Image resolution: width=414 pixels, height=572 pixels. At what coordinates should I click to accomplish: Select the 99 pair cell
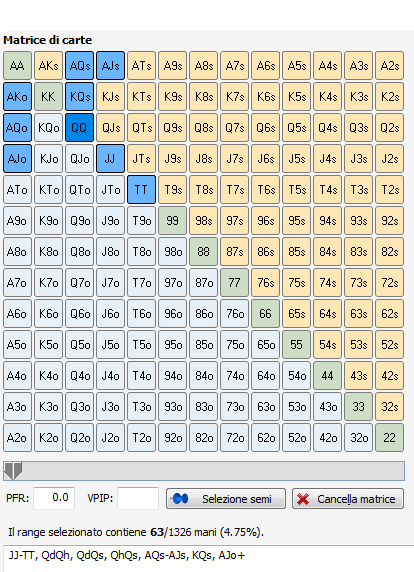173,221
